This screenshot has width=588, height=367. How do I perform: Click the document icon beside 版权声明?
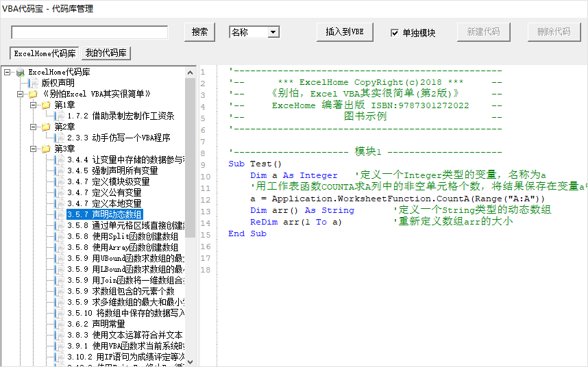(34, 83)
